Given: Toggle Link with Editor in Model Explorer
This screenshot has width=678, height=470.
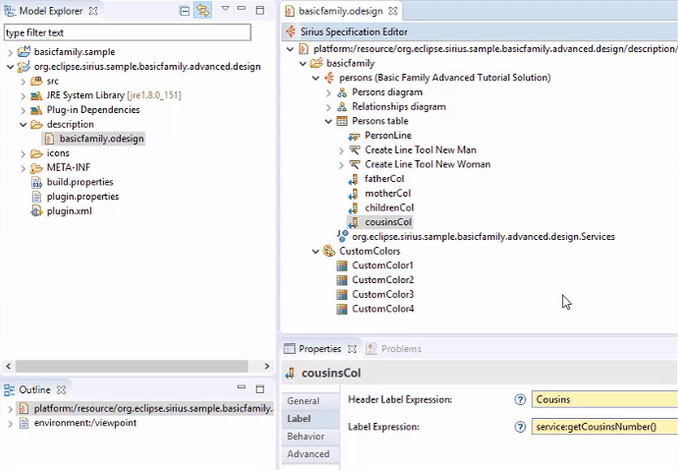Looking at the screenshot, I should (203, 10).
